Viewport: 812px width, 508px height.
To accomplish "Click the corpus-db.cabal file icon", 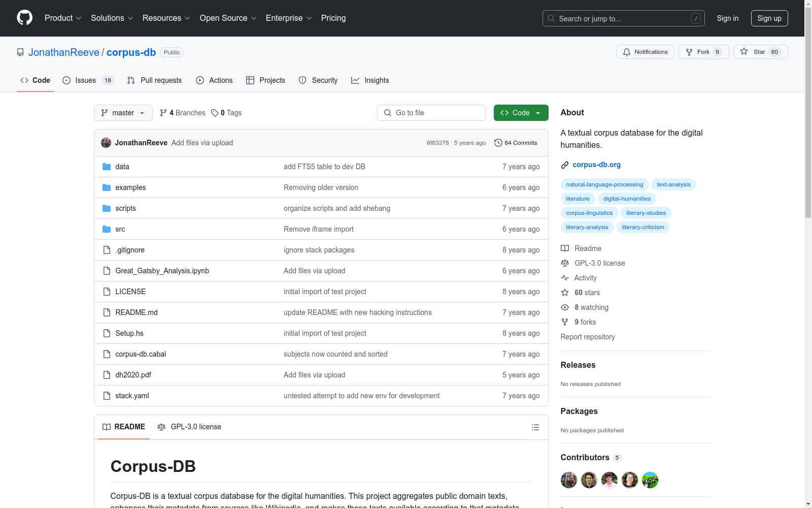I will tap(107, 354).
